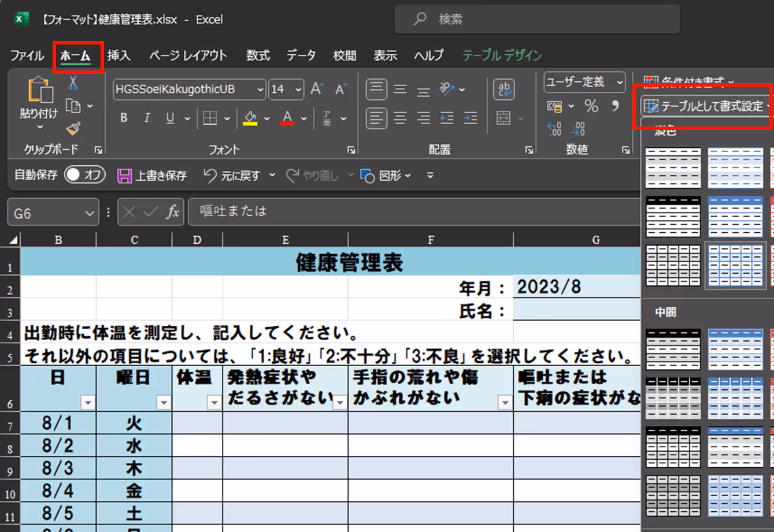Click the fx insert function icon
The width and height of the screenshot is (774, 532).
point(172,212)
